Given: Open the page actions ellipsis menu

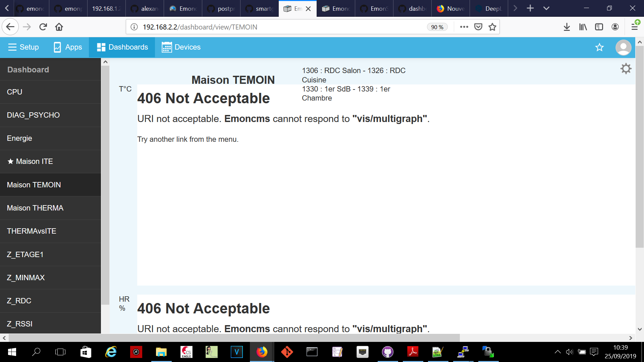Looking at the screenshot, I should (464, 27).
